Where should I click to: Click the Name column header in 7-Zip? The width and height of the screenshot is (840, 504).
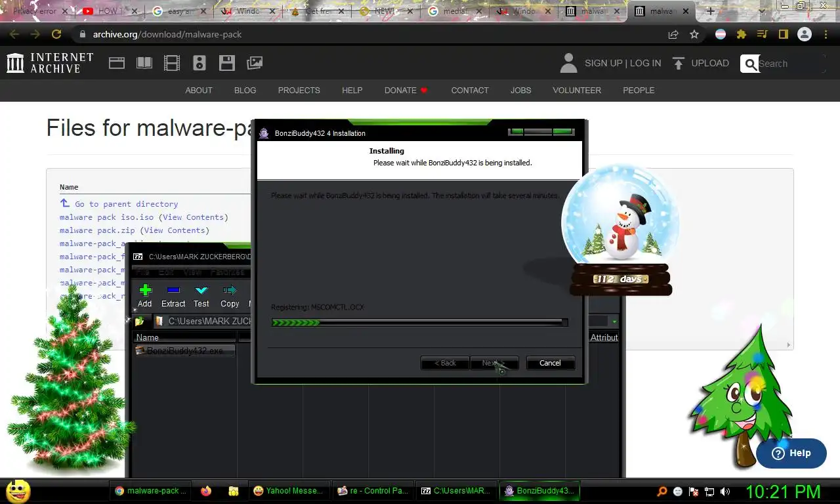(x=184, y=337)
